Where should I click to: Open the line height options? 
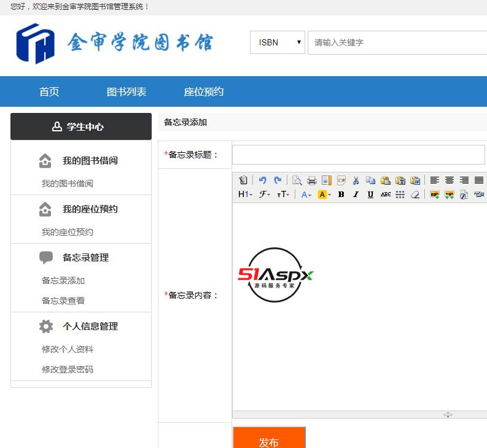pos(400,195)
